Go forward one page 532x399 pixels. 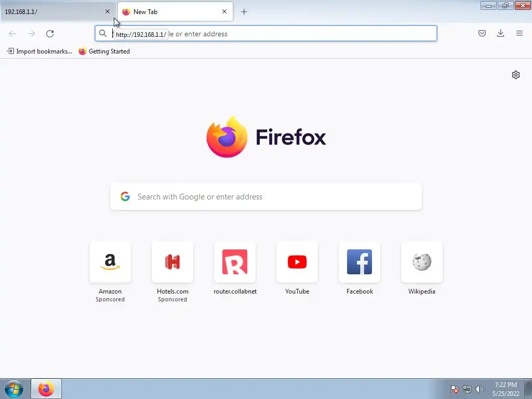pos(31,34)
